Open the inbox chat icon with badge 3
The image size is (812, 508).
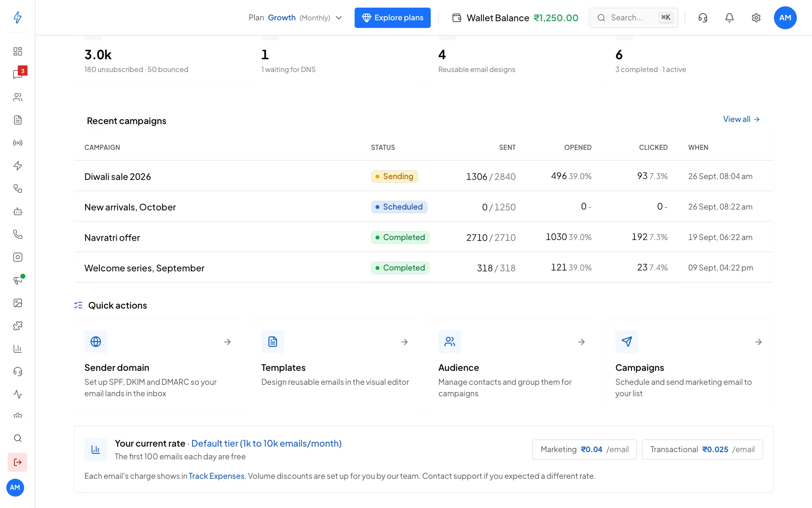(17, 74)
